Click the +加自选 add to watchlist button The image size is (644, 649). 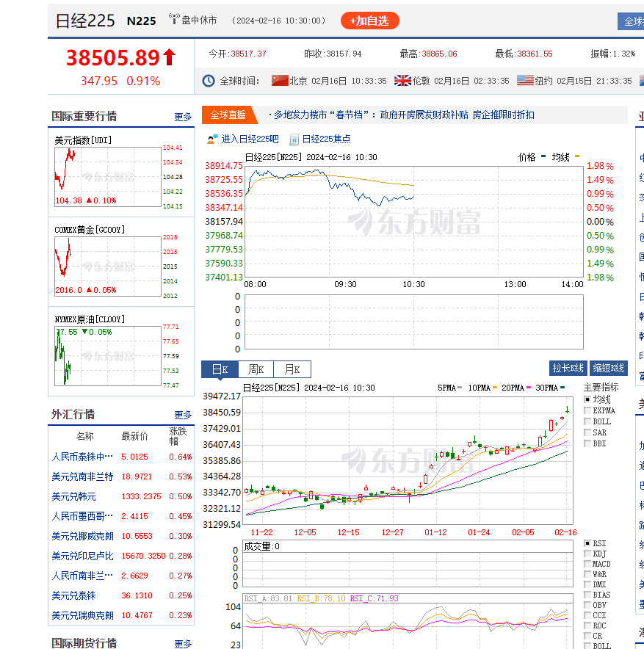[369, 21]
